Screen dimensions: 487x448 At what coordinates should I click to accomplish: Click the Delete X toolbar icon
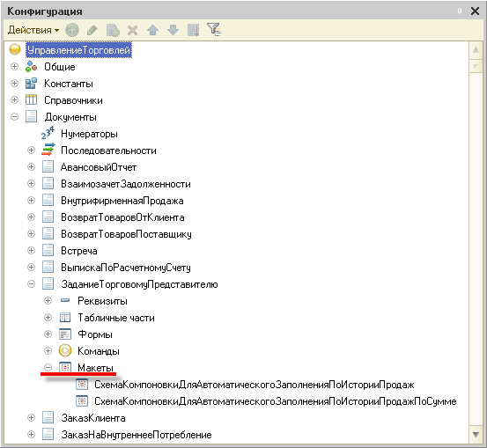pos(133,30)
